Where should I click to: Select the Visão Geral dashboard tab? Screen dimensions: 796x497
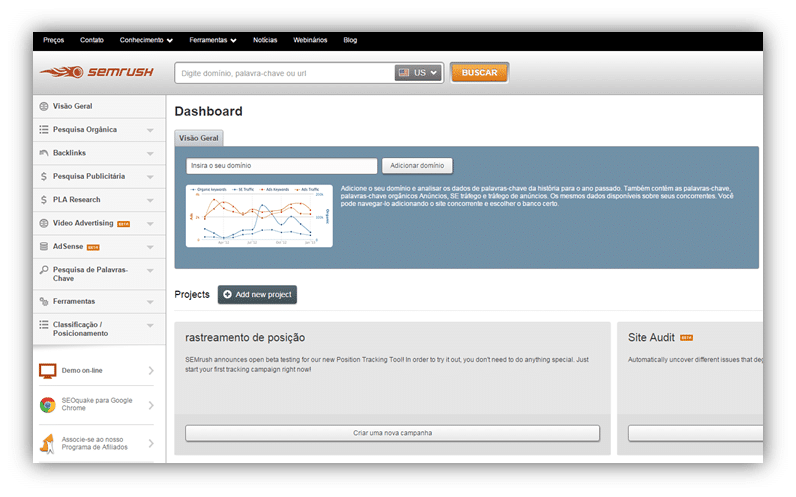(198, 138)
